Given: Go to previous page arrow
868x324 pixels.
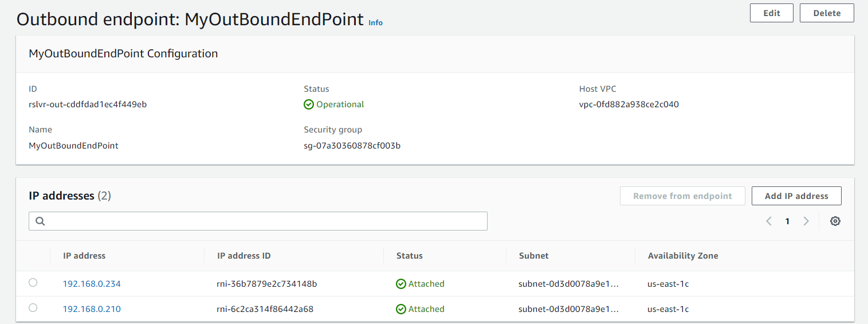Looking at the screenshot, I should click(x=769, y=221).
